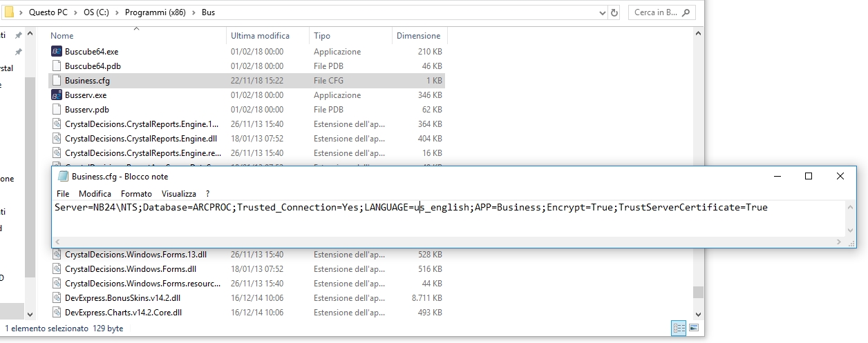Viewport: 868px width, 343px height.
Task: Sort files by Dimensione column
Action: click(x=418, y=35)
